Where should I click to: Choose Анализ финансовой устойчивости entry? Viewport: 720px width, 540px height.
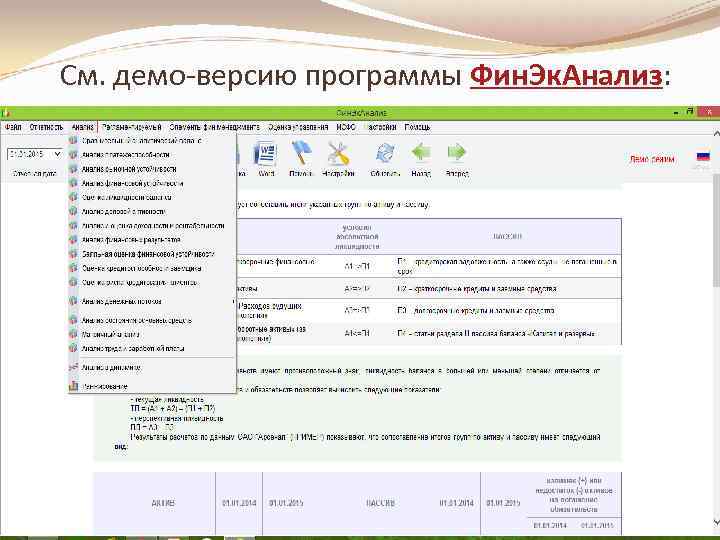(x=152, y=183)
